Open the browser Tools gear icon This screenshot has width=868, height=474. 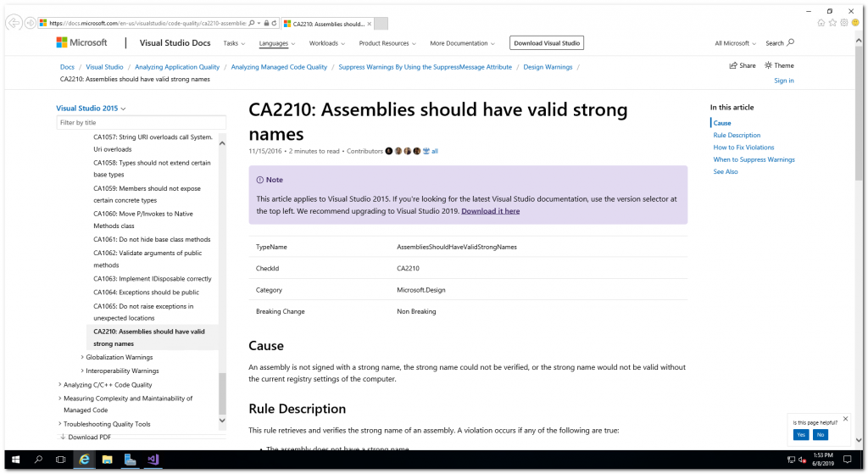[x=844, y=23]
